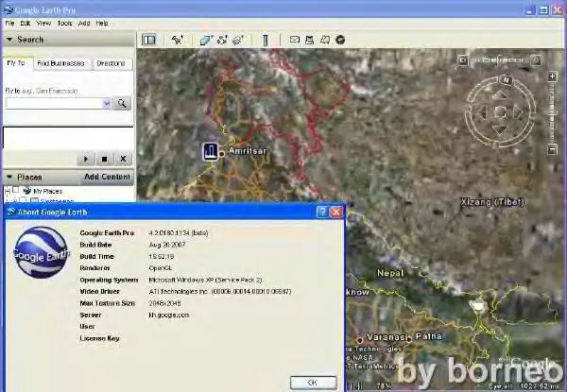
Task: Adjust the horizontal tilt slider
Action: tap(500, 60)
